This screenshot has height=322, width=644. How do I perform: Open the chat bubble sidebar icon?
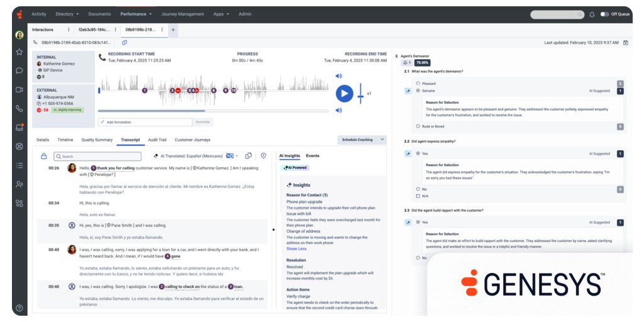tap(19, 70)
